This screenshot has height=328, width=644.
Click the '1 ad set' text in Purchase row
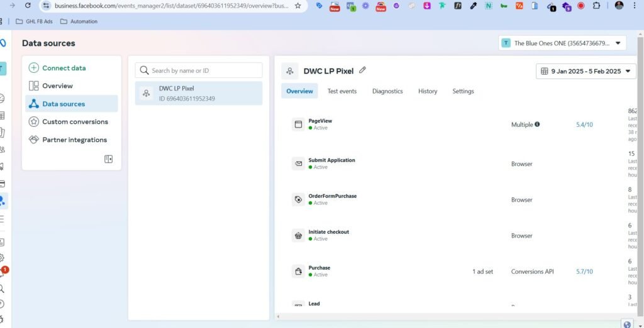click(482, 271)
